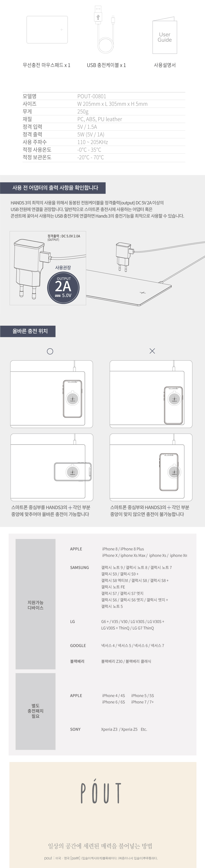Click the upright centered phone charging image
The width and height of the screenshot is (205, 868).
click(51, 394)
